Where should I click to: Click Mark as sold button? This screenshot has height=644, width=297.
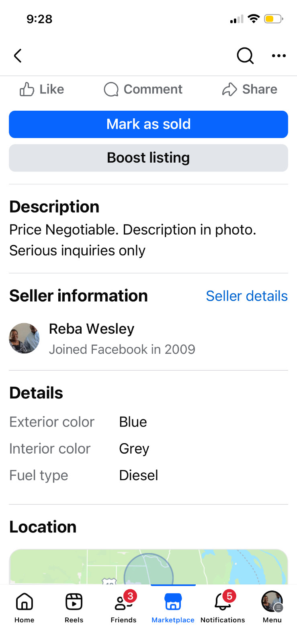coord(148,124)
